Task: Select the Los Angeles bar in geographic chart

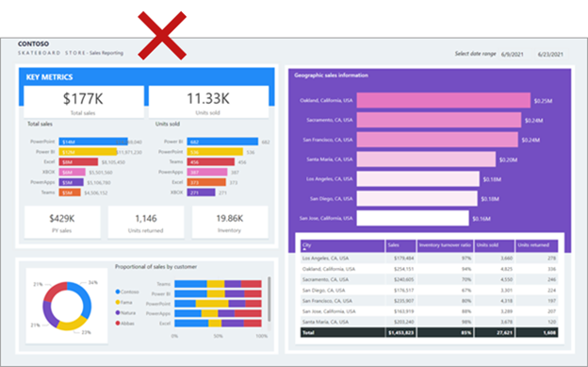Action: tap(418, 179)
